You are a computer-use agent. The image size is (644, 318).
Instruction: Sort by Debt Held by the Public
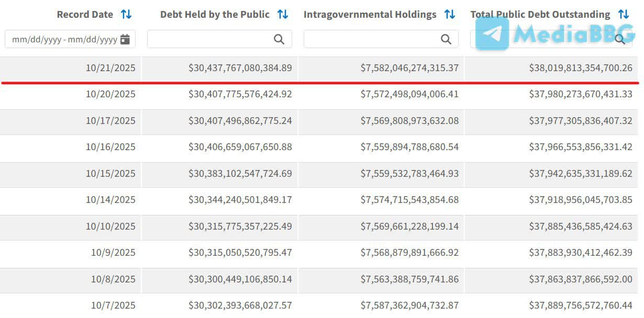(x=283, y=15)
